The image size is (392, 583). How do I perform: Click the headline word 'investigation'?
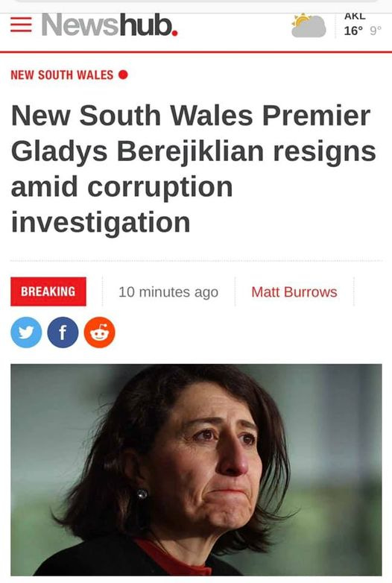pos(101,222)
